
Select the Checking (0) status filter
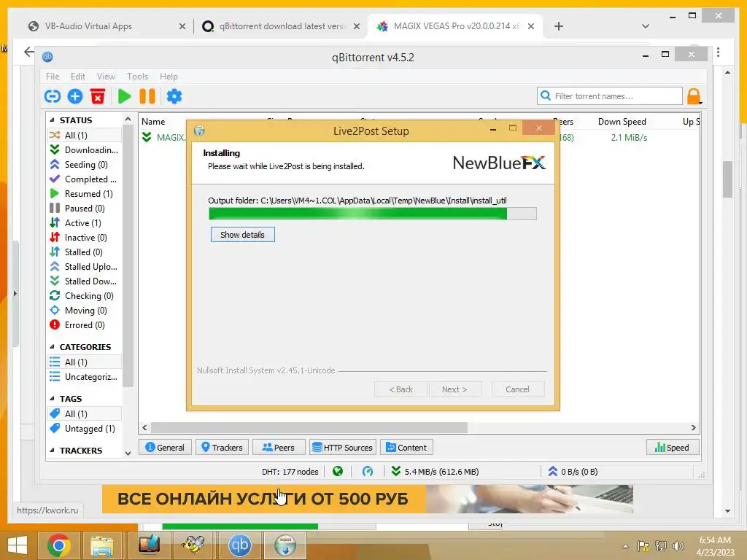85,296
